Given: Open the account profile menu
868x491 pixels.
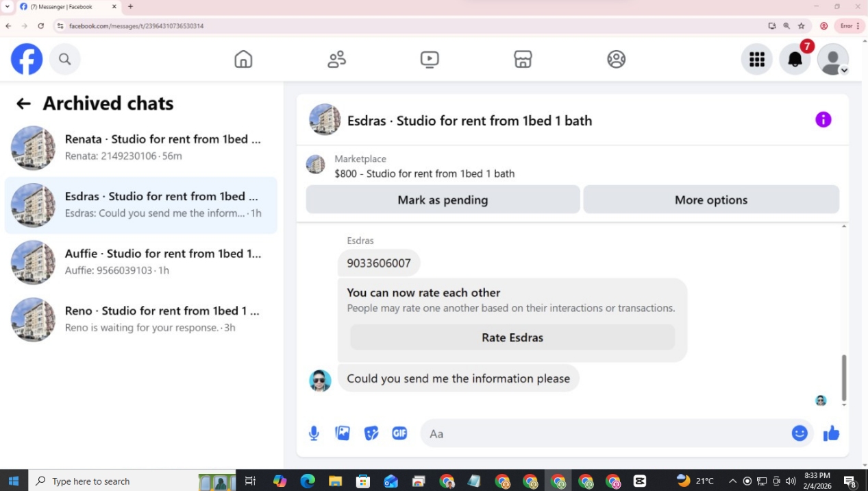Looking at the screenshot, I should (833, 60).
